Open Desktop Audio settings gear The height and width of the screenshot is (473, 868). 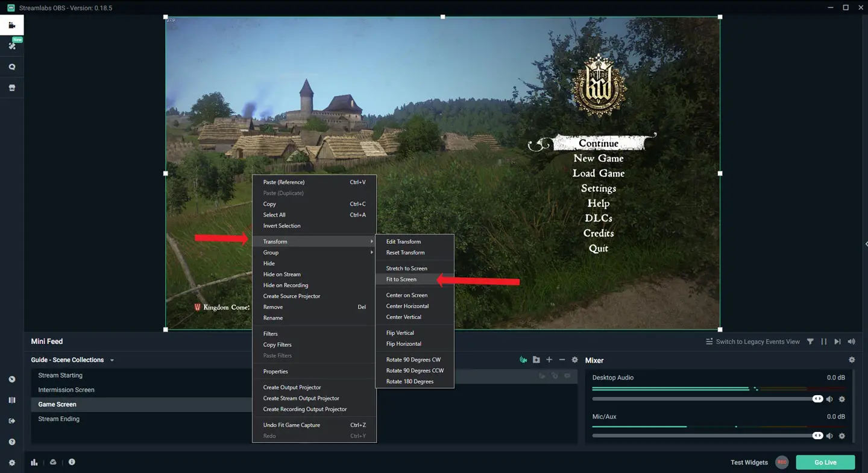pos(842,399)
